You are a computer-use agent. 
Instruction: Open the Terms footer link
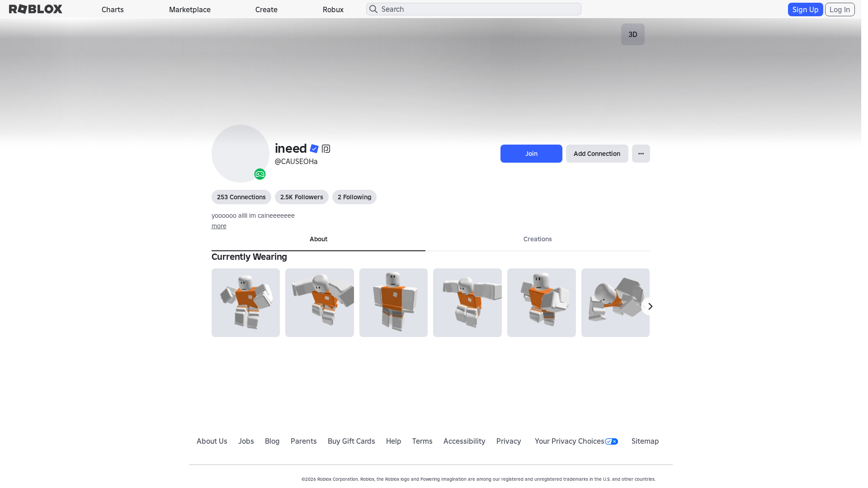(422, 441)
